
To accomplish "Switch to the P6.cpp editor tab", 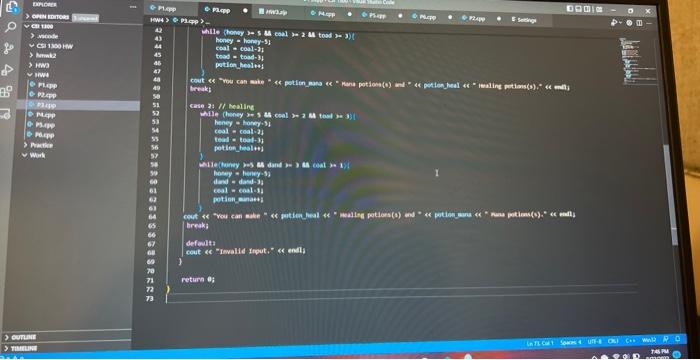I will [424, 17].
